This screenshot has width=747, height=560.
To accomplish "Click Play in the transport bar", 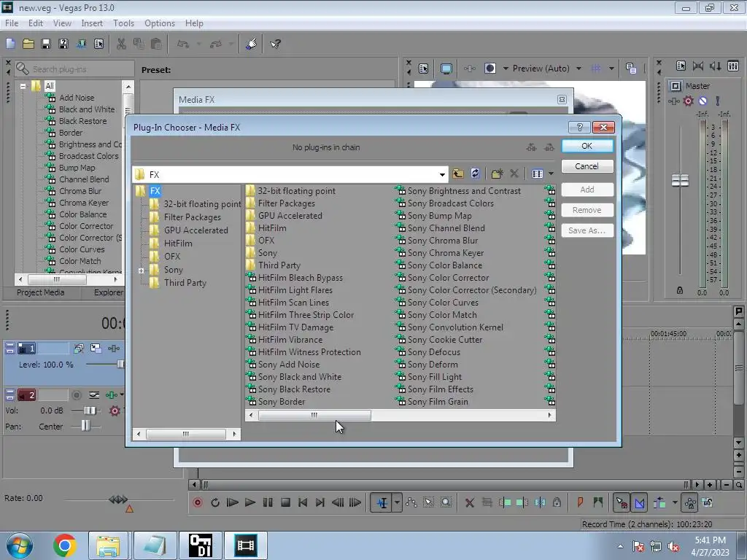I will pyautogui.click(x=250, y=502).
